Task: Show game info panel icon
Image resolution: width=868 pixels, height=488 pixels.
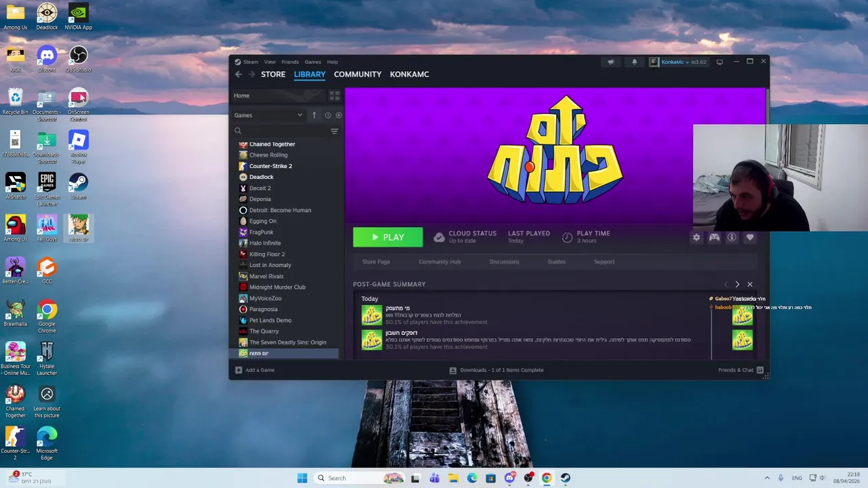Action: [x=732, y=237]
